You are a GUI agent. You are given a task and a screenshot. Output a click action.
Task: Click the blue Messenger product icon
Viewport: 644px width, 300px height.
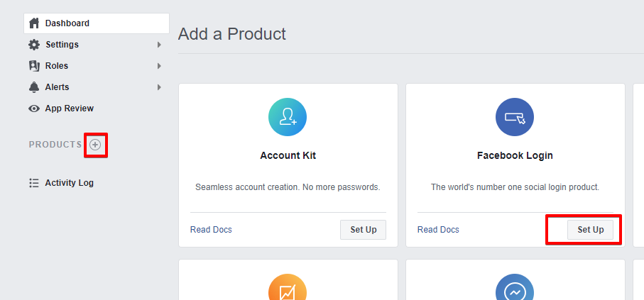[x=515, y=287]
